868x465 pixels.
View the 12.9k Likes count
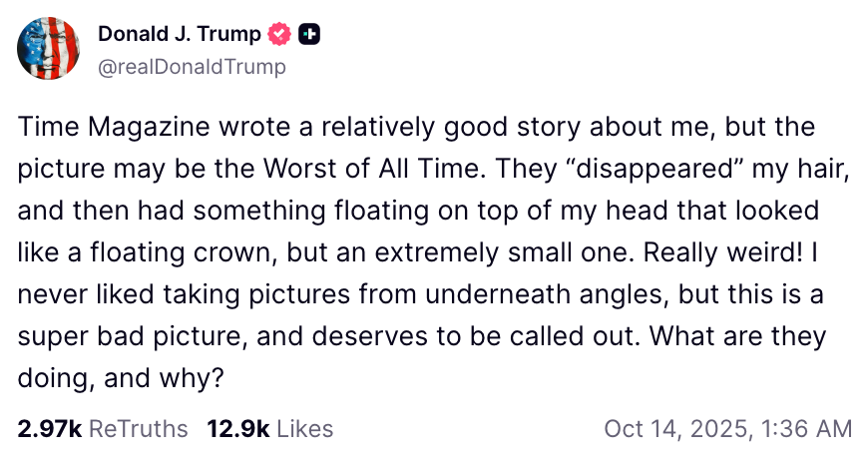coord(238,429)
